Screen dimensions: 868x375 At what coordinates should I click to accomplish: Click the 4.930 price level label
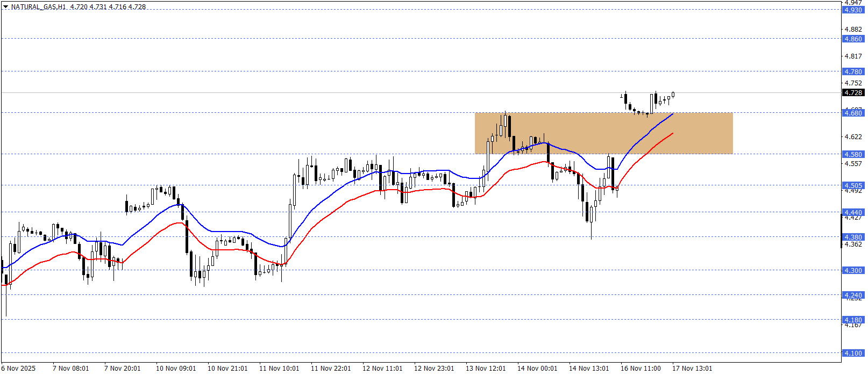coord(853,10)
